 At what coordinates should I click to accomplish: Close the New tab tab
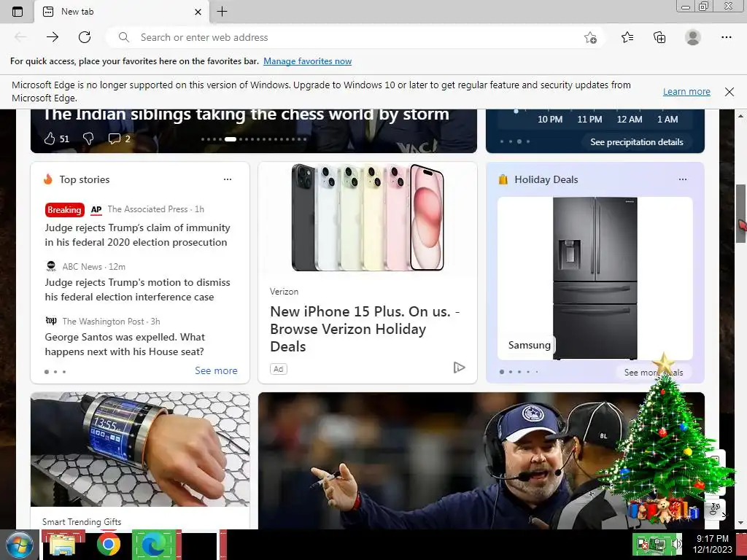(198, 12)
